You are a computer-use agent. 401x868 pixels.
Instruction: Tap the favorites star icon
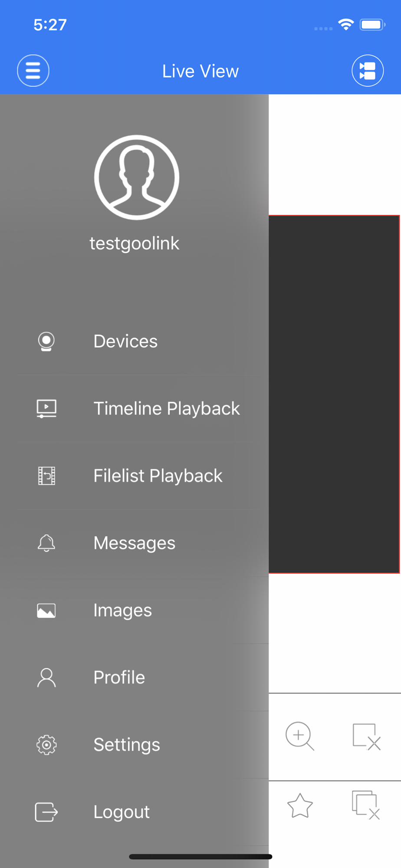click(x=300, y=806)
